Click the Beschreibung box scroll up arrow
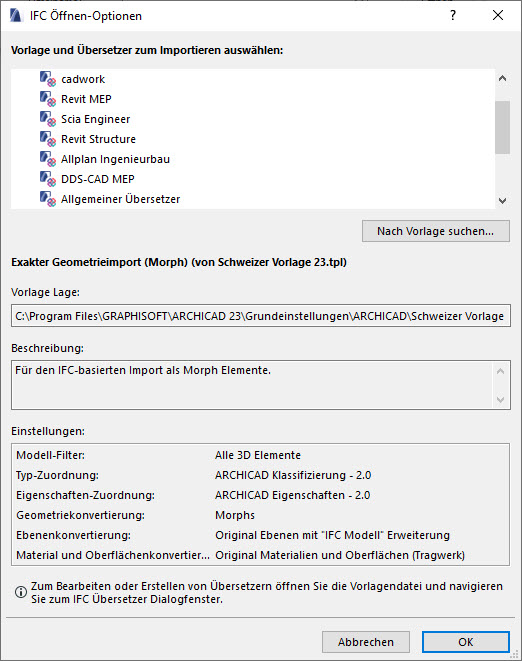This screenshot has width=522, height=661. [x=500, y=371]
